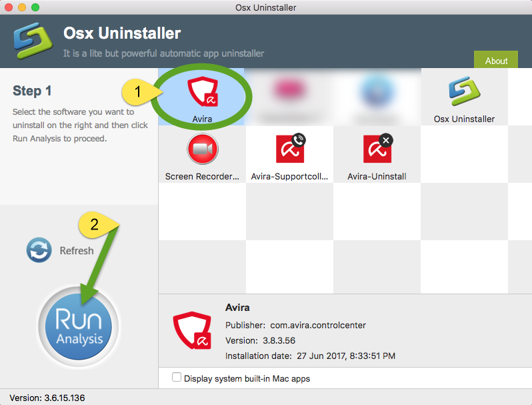Click the Avira shield icon in details panel

pos(193,330)
